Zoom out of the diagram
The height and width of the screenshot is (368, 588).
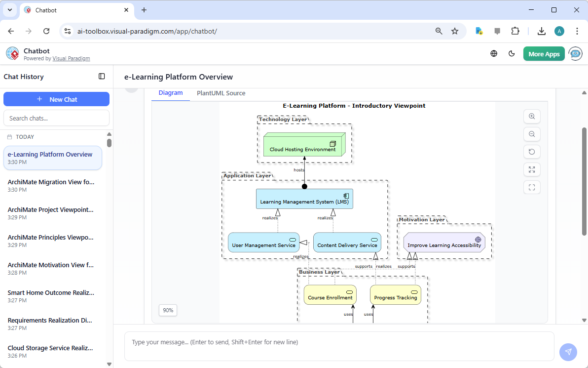click(x=532, y=134)
